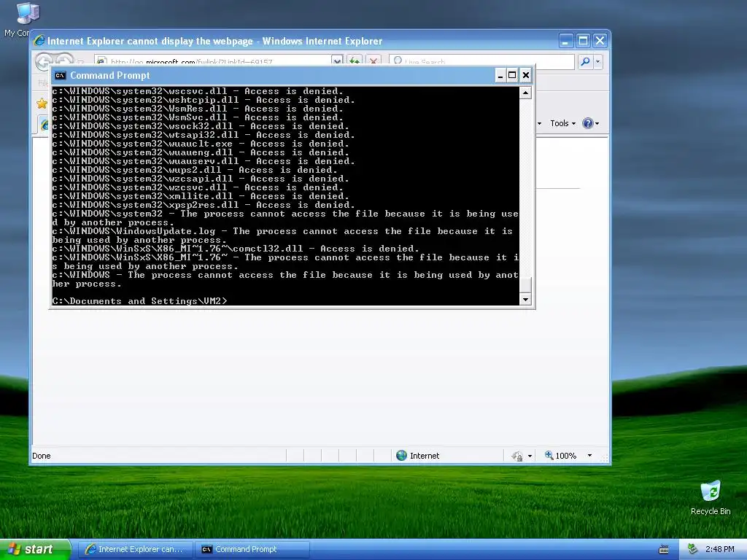The width and height of the screenshot is (747, 560).
Task: Click the Internet Explorer address bar
Action: click(214, 61)
